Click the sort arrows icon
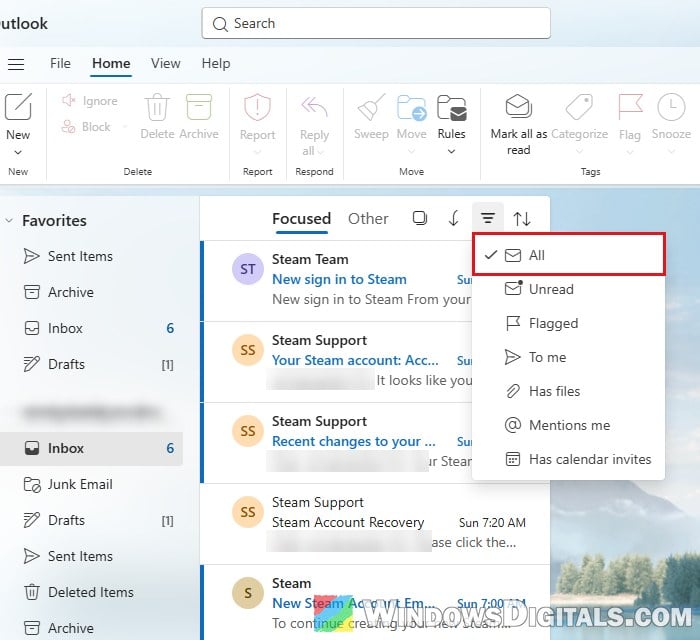This screenshot has width=700, height=640. click(522, 219)
